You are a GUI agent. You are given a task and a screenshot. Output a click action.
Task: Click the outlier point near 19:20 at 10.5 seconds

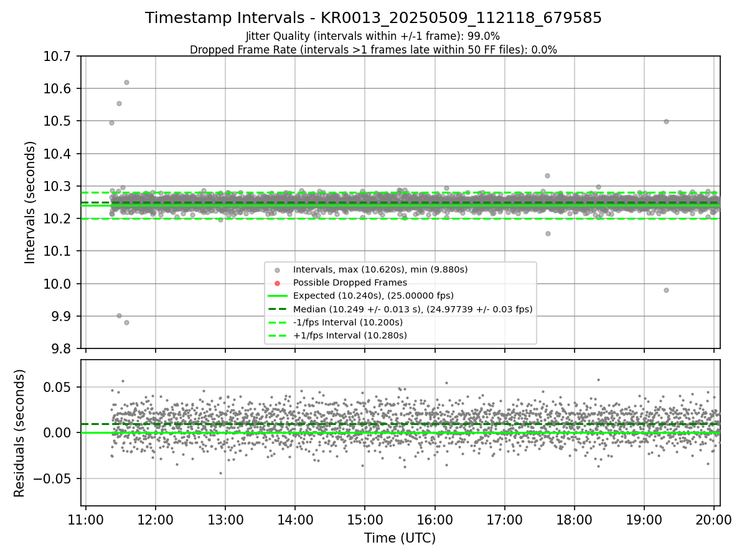pos(666,121)
